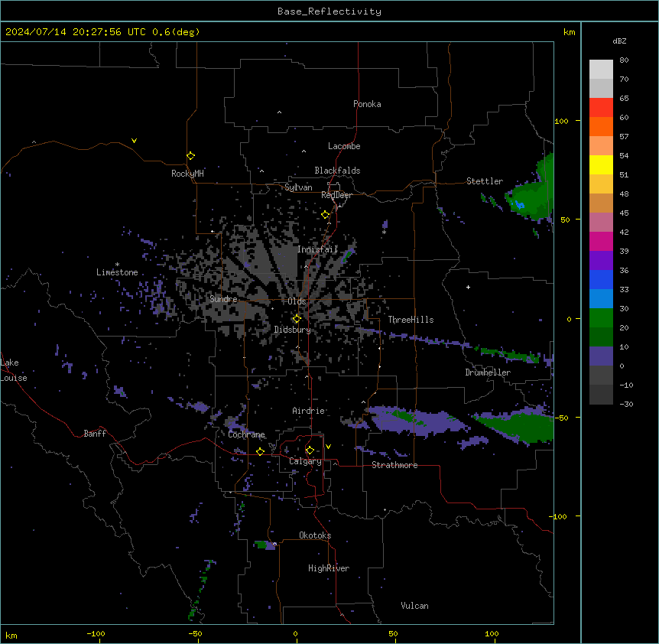Click the Vulcan town label
Screen dimensions: 659x644
point(415,606)
